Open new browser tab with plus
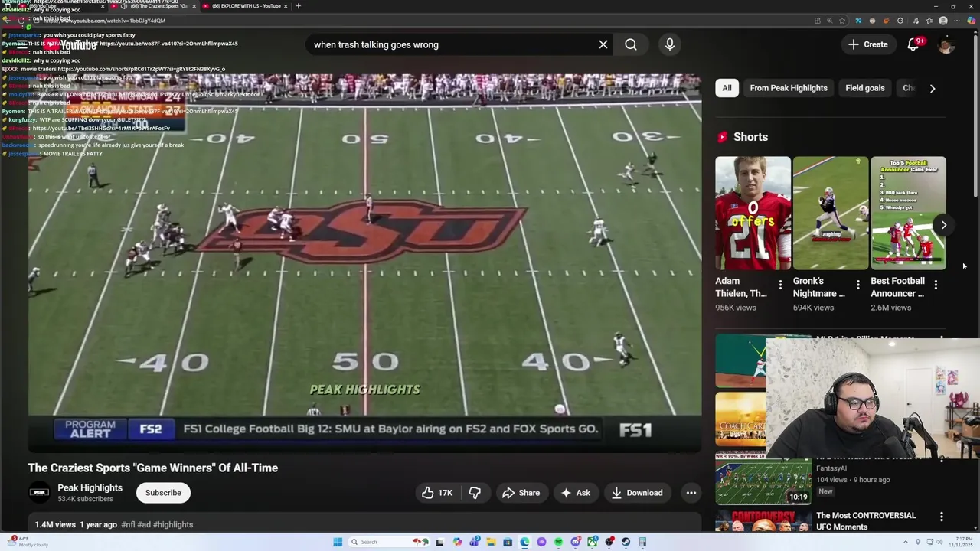 tap(298, 6)
